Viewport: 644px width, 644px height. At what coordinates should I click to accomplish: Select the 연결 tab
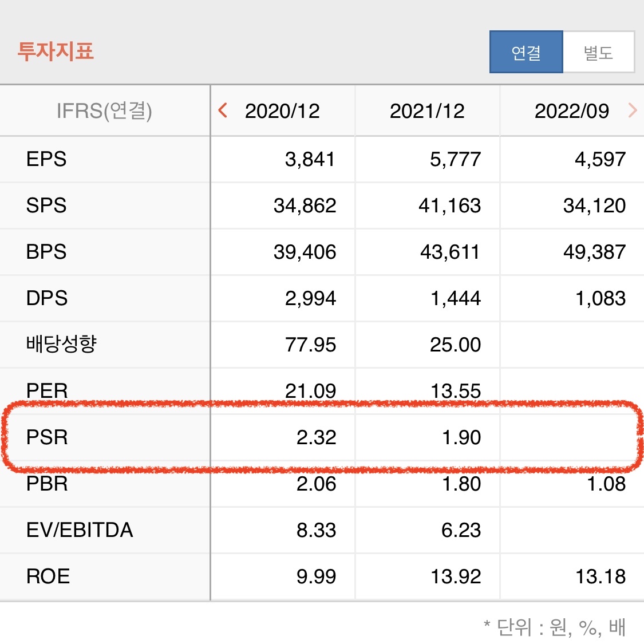tap(526, 52)
